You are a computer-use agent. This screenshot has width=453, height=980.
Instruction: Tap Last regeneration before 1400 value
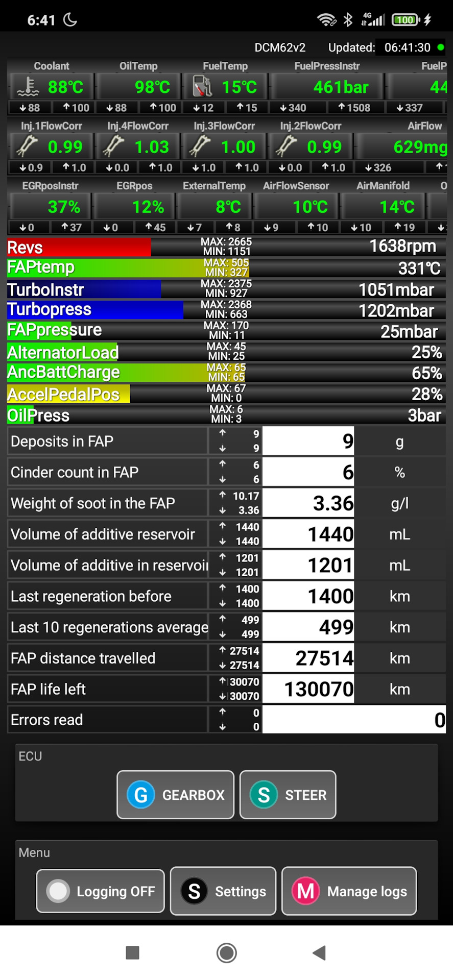point(308,596)
